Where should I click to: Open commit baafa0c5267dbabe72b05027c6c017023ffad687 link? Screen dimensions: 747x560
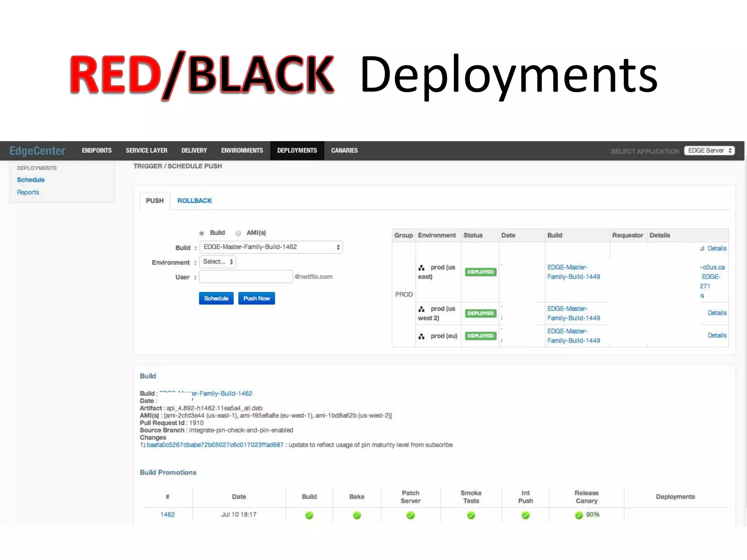215,445
